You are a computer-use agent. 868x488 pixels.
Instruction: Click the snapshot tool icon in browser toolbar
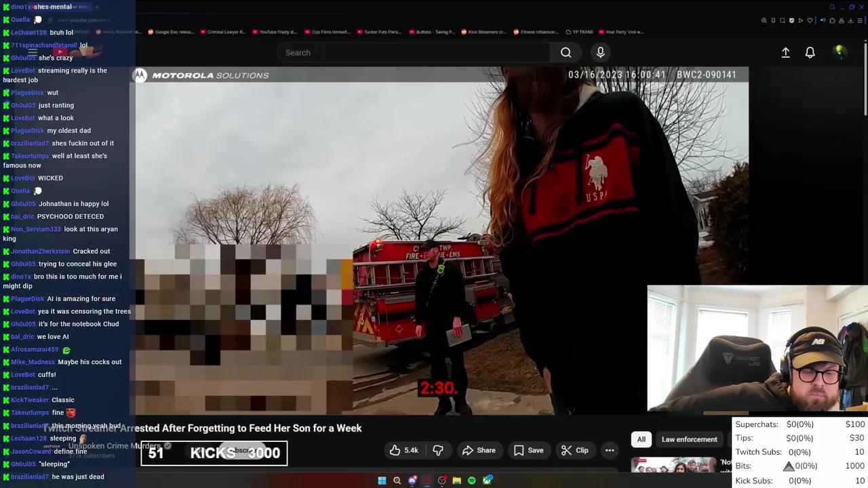tap(783, 20)
